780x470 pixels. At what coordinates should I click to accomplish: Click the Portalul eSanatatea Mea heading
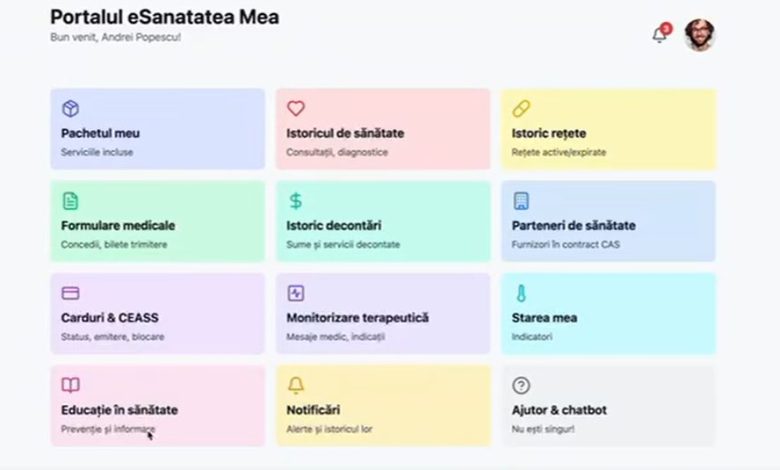click(x=164, y=17)
